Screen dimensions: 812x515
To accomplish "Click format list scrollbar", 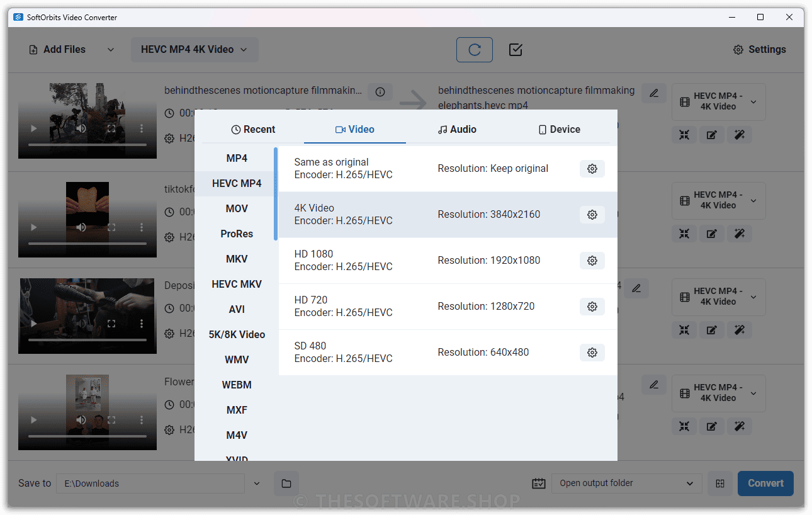I will (276, 194).
